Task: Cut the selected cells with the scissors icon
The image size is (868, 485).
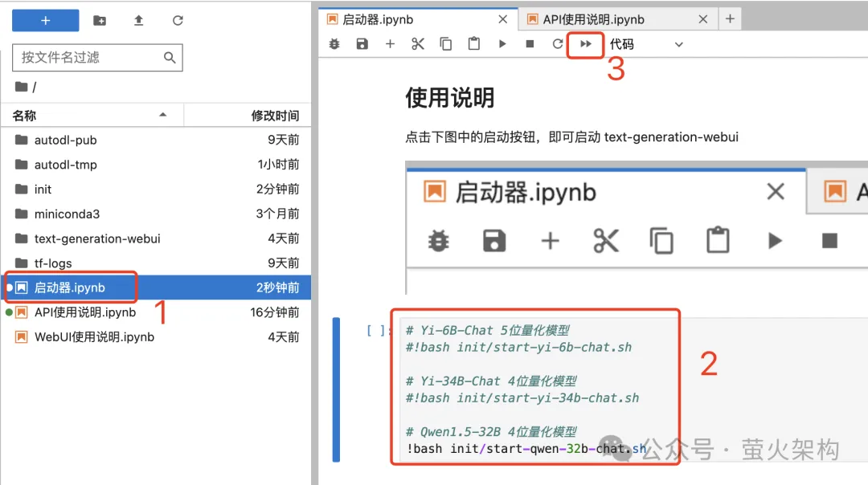Action: [418, 44]
